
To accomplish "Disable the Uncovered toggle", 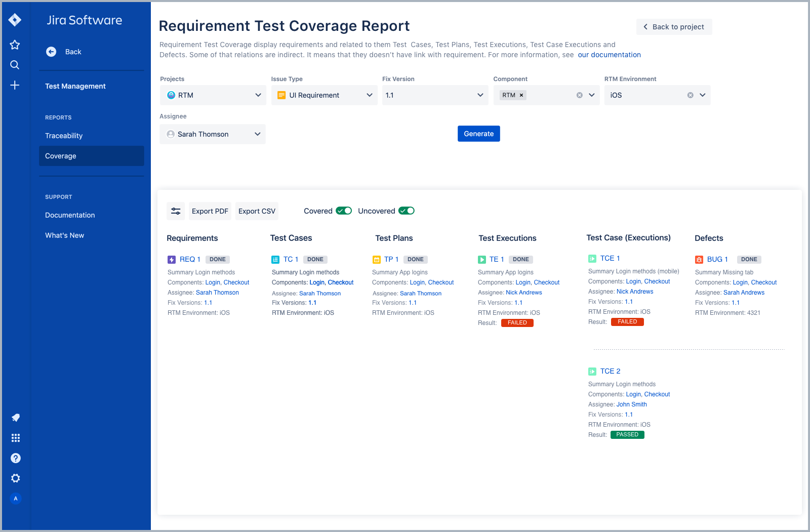I will (407, 211).
